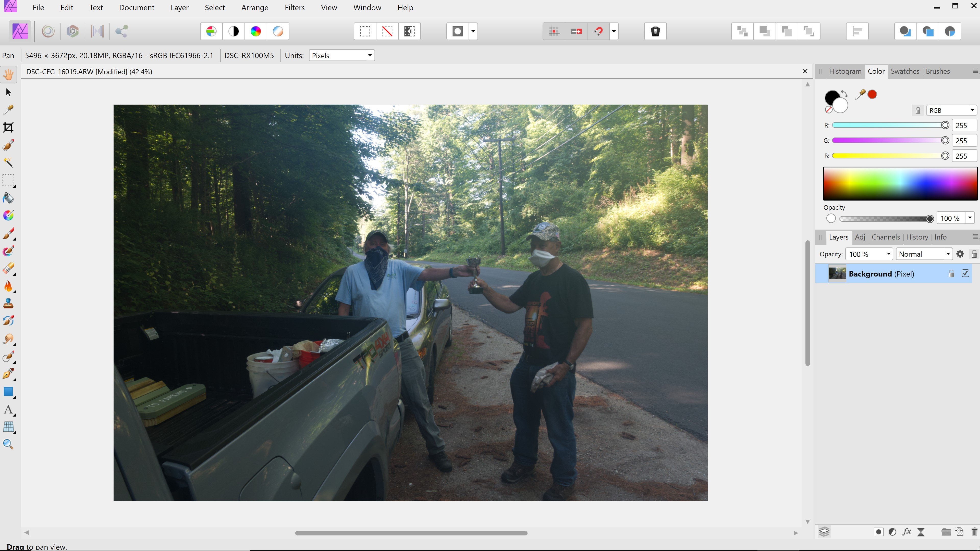Screen dimensions: 980x551
Task: Uncheck Background layer visibility checkbox
Action: pyautogui.click(x=965, y=273)
